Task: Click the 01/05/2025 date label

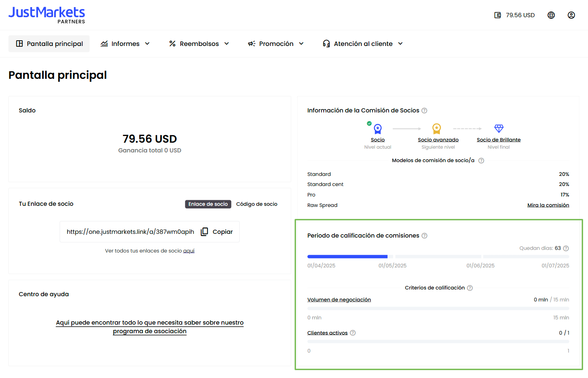Action: click(392, 266)
